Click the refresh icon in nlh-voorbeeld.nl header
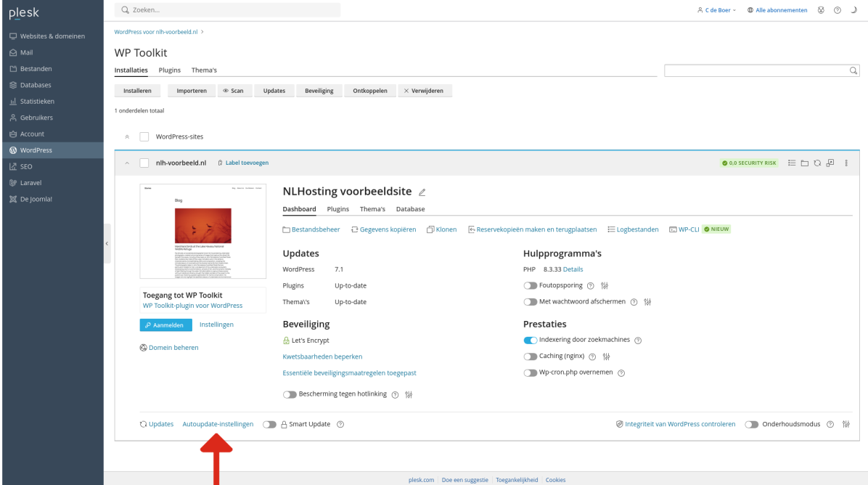 click(x=817, y=163)
